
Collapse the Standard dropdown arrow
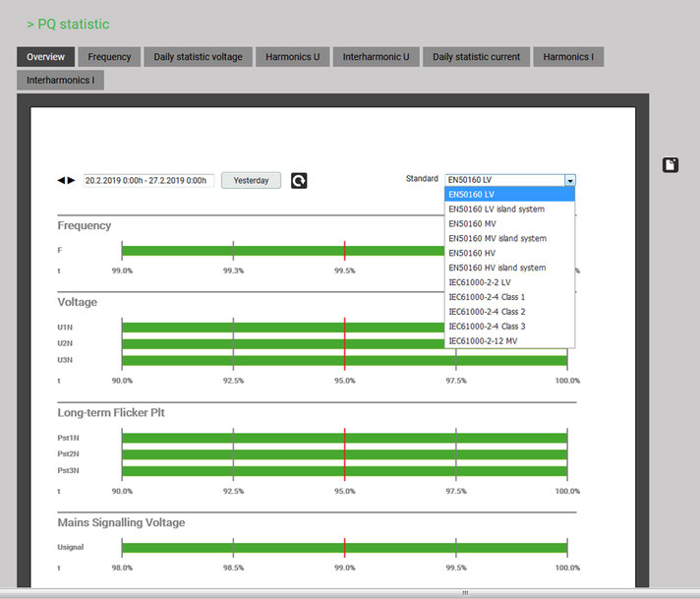570,180
